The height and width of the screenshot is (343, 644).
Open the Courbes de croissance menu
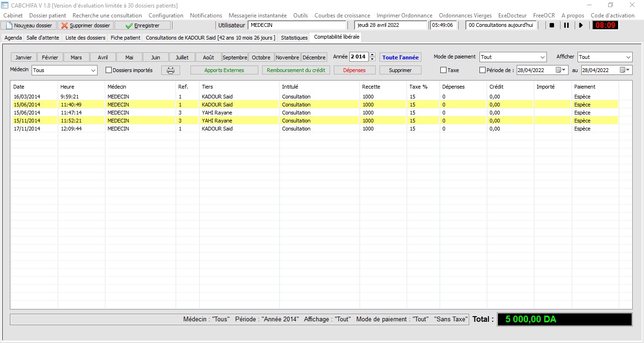[342, 16]
